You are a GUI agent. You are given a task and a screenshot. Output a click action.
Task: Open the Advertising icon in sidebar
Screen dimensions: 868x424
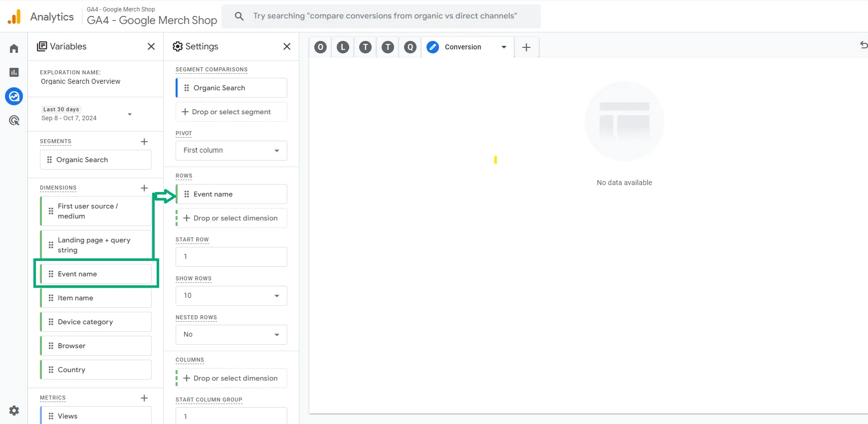pyautogui.click(x=14, y=120)
